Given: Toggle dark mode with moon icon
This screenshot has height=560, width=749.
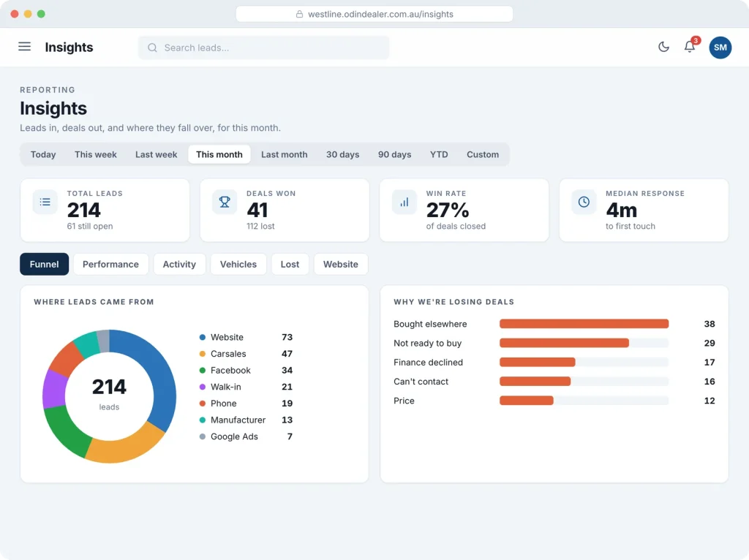Looking at the screenshot, I should click(663, 47).
